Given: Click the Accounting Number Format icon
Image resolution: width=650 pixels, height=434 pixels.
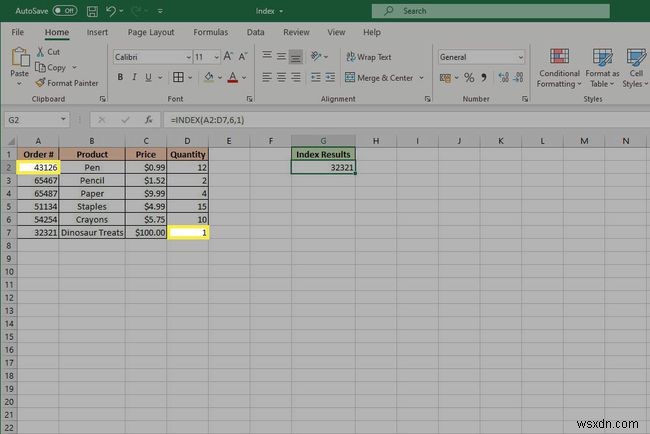Looking at the screenshot, I should point(445,78).
